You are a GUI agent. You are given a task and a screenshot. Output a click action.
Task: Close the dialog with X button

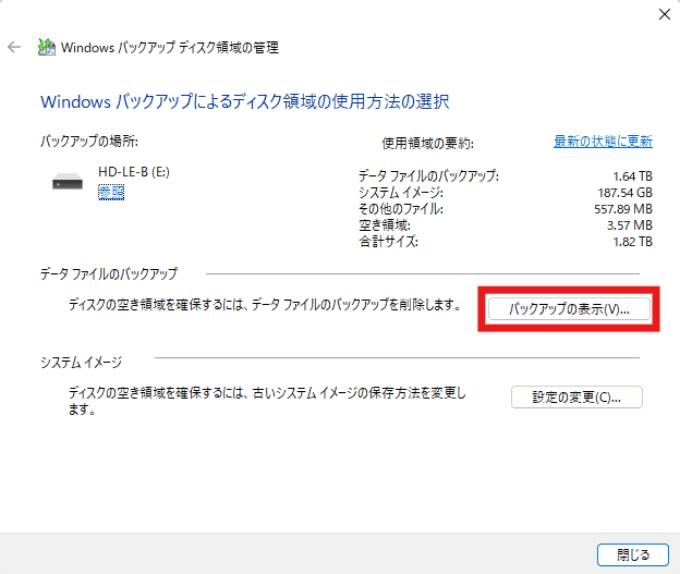click(664, 14)
